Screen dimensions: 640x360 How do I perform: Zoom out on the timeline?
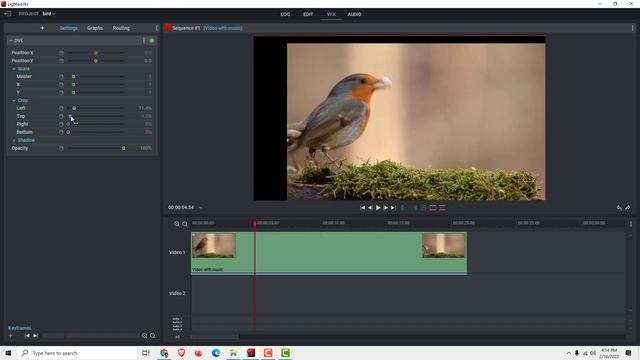coord(185,224)
